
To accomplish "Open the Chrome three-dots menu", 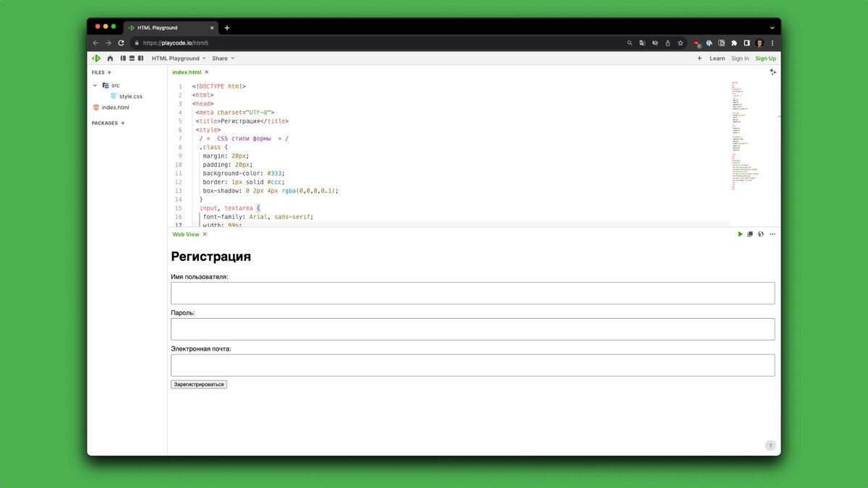I will coord(772,43).
